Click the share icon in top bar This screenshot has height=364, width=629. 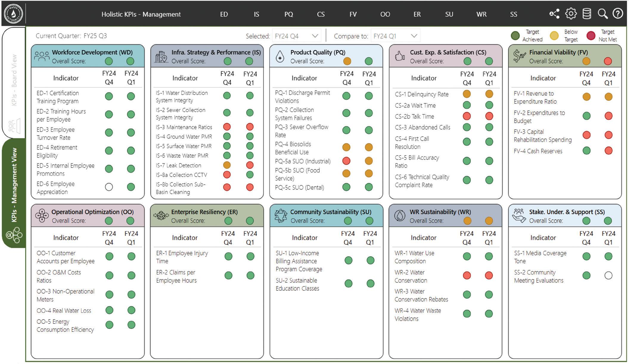554,14
